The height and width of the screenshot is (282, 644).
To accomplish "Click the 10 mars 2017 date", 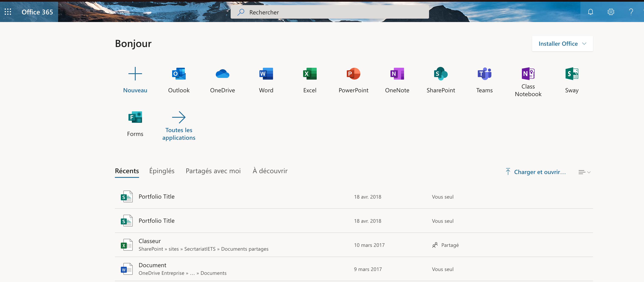I will [369, 245].
